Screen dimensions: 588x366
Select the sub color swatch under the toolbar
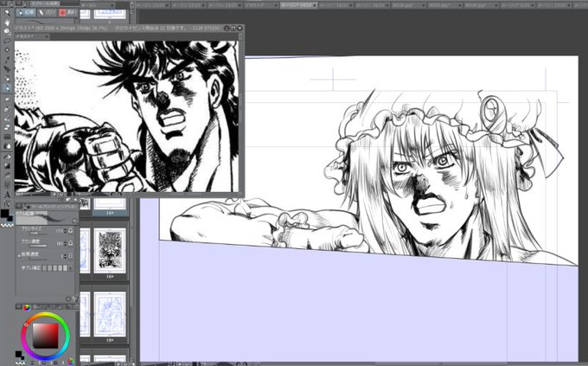point(10,218)
